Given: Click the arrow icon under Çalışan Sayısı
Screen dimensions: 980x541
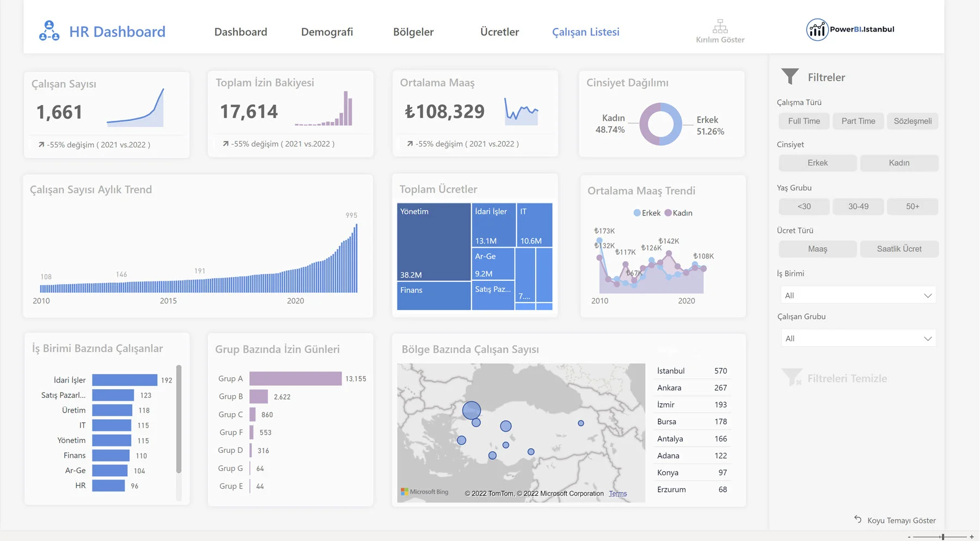Looking at the screenshot, I should pyautogui.click(x=41, y=145).
